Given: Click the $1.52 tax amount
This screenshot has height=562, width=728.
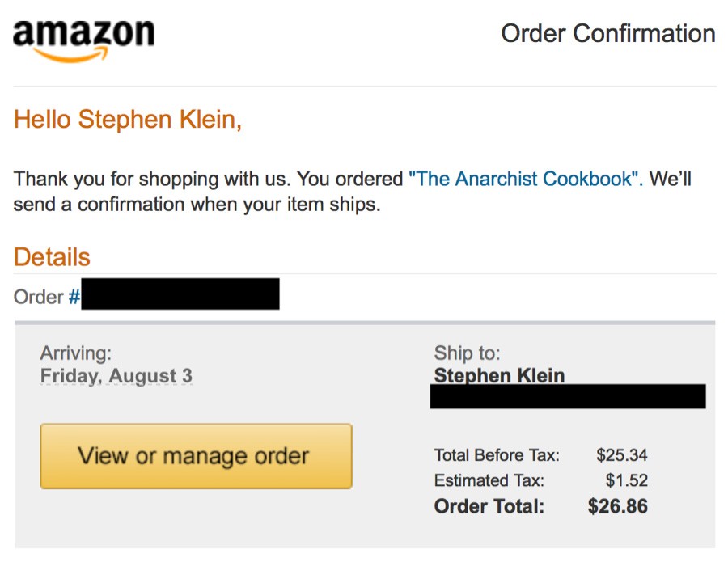Looking at the screenshot, I should pyautogui.click(x=626, y=480).
